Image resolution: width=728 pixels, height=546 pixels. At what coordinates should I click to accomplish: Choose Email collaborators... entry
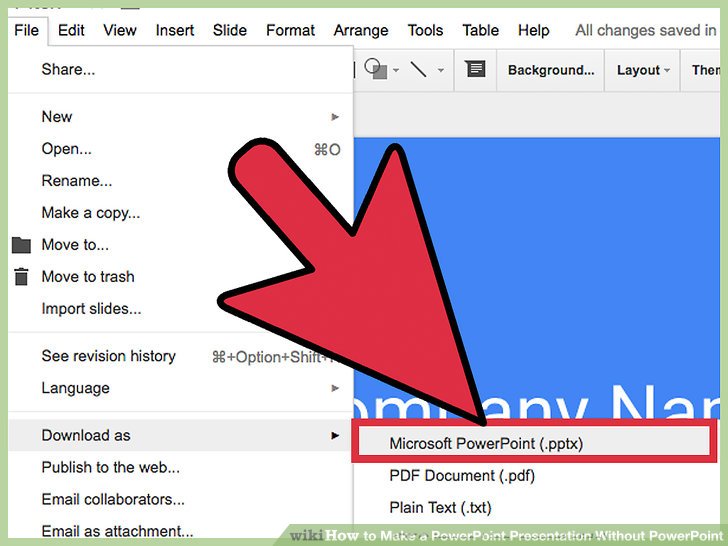tap(181, 500)
